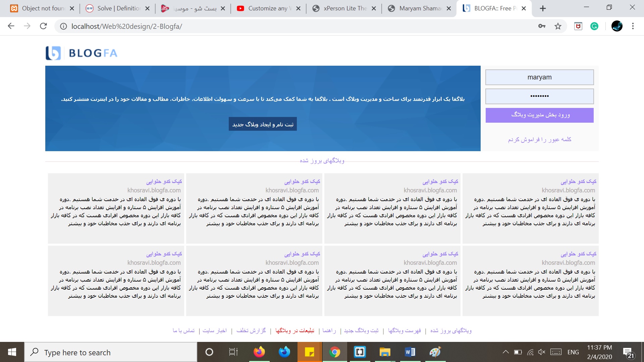This screenshot has height=362, width=644.
Task: Open File Explorer from taskbar
Action: [385, 352]
